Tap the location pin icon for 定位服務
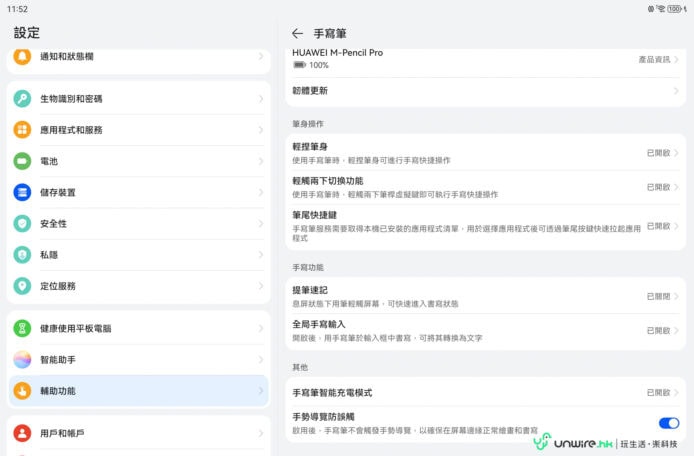Image resolution: width=694 pixels, height=456 pixels. pos(22,286)
